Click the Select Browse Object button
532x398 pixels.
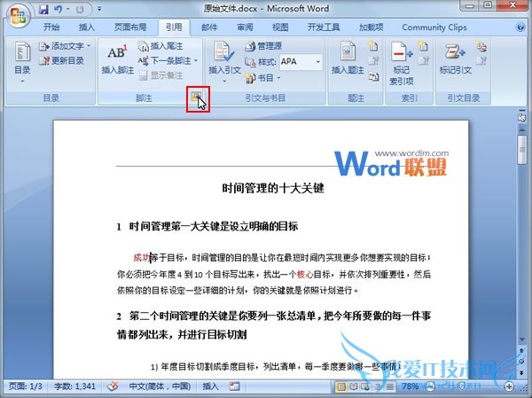pos(522,362)
